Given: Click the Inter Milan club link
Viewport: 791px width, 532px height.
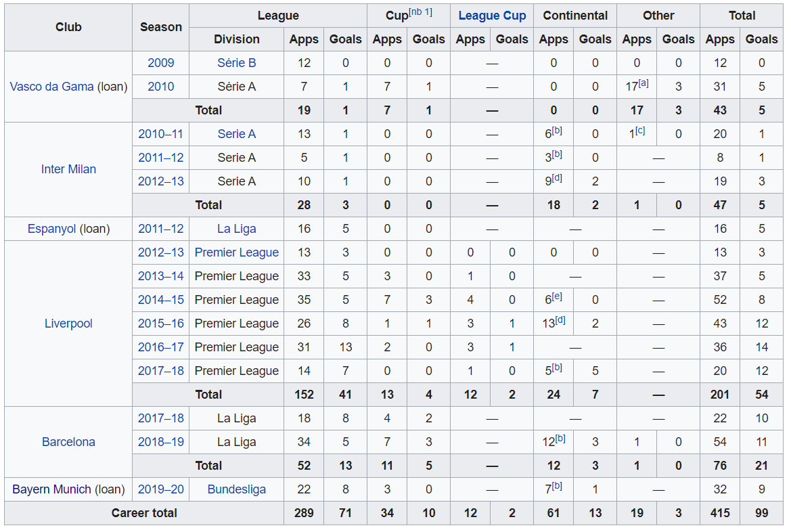Looking at the screenshot, I should coord(68,169).
